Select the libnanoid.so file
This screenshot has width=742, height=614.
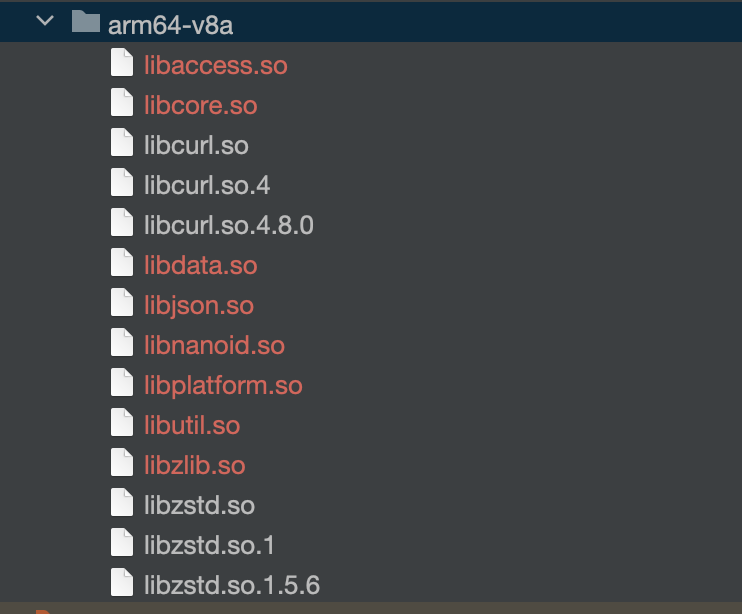[x=214, y=345]
